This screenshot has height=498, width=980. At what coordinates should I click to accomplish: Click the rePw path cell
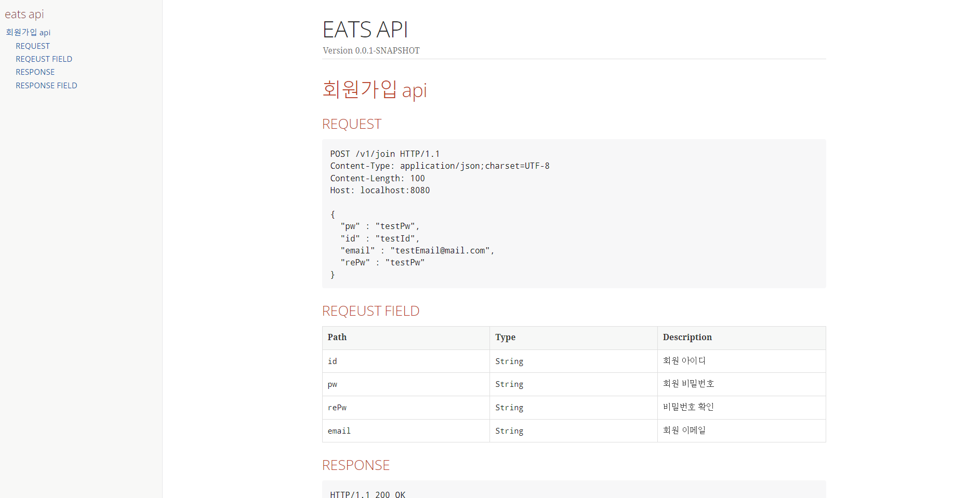(x=406, y=408)
